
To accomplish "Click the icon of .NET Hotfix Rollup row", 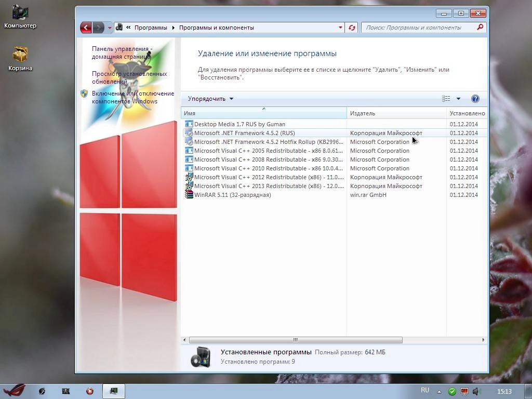I will (x=189, y=142).
